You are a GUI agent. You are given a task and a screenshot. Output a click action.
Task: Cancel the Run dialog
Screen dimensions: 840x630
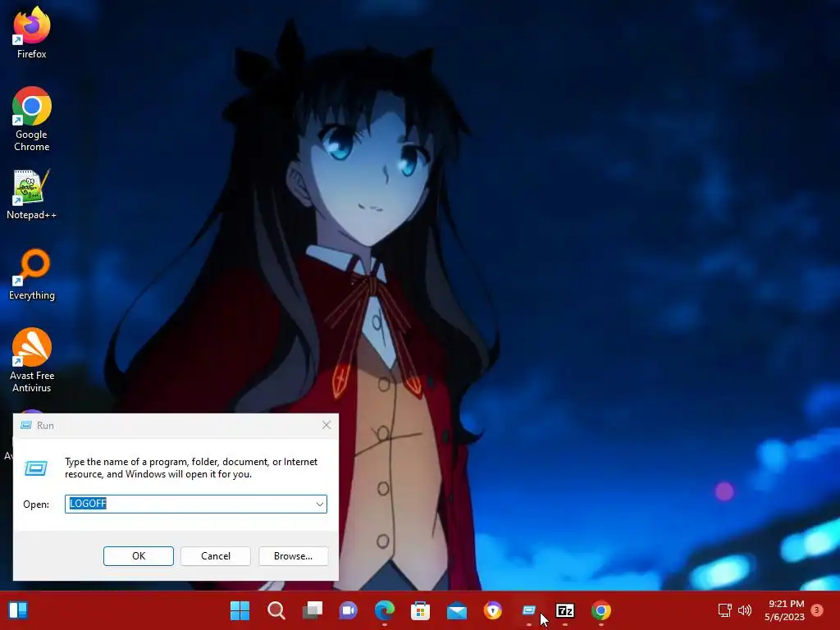216,556
